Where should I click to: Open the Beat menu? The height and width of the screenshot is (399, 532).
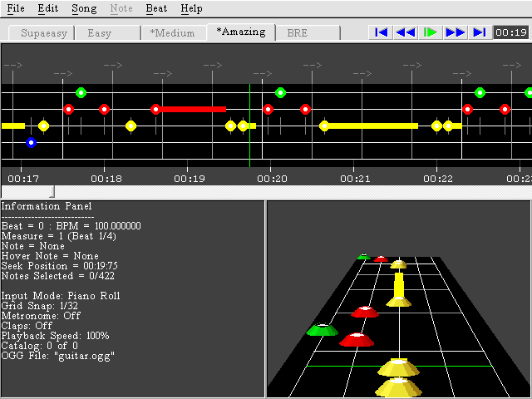[156, 8]
